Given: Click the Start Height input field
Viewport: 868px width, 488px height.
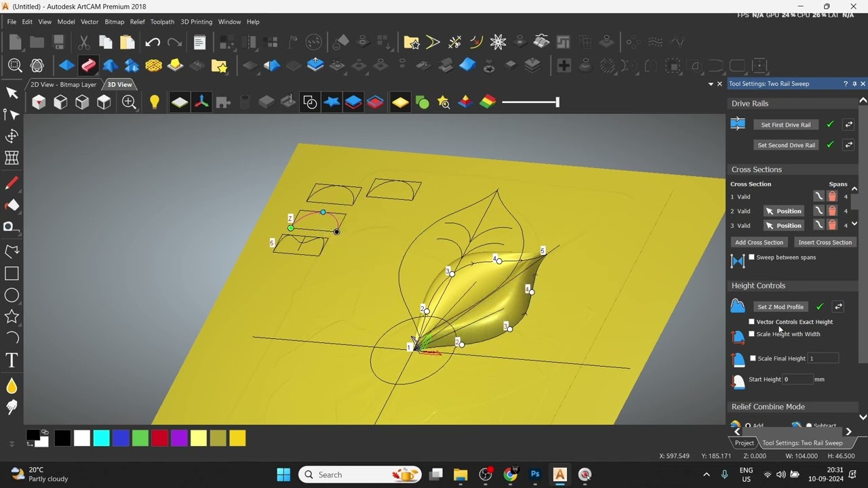Looking at the screenshot, I should 797,380.
